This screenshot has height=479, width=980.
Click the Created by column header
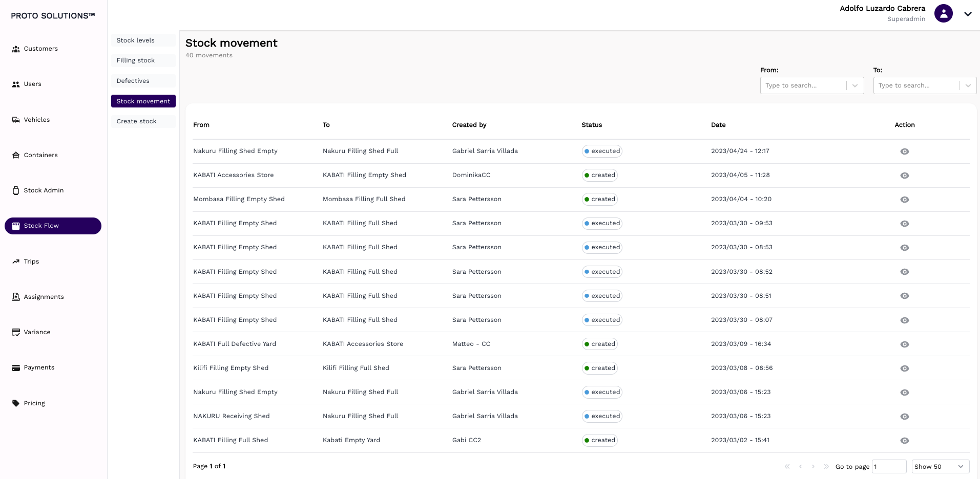(469, 125)
